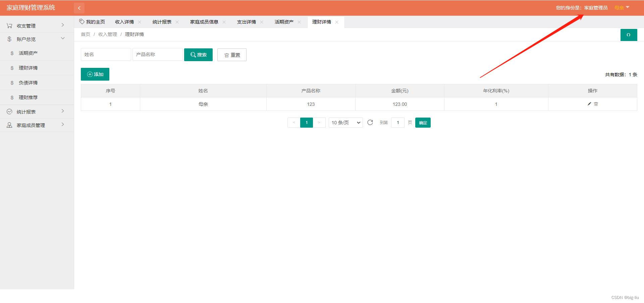Click the cart icon of 收支管理
644x303 pixels.
[x=9, y=26]
